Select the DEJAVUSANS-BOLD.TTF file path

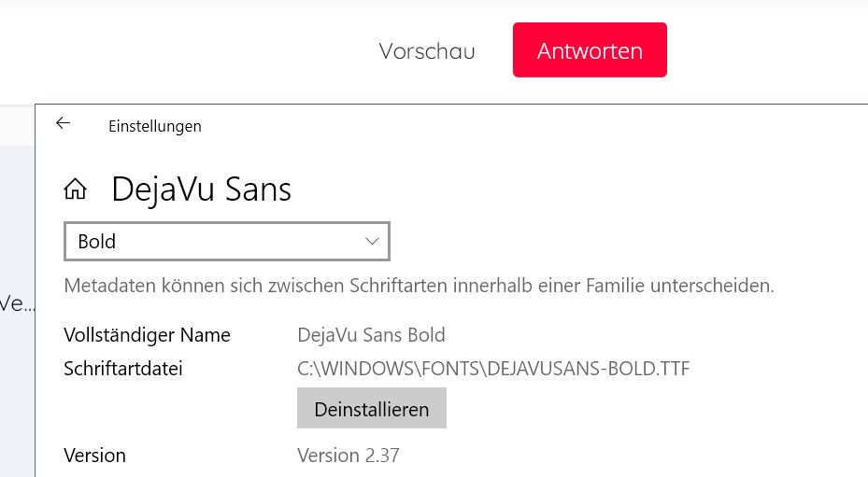coord(493,368)
